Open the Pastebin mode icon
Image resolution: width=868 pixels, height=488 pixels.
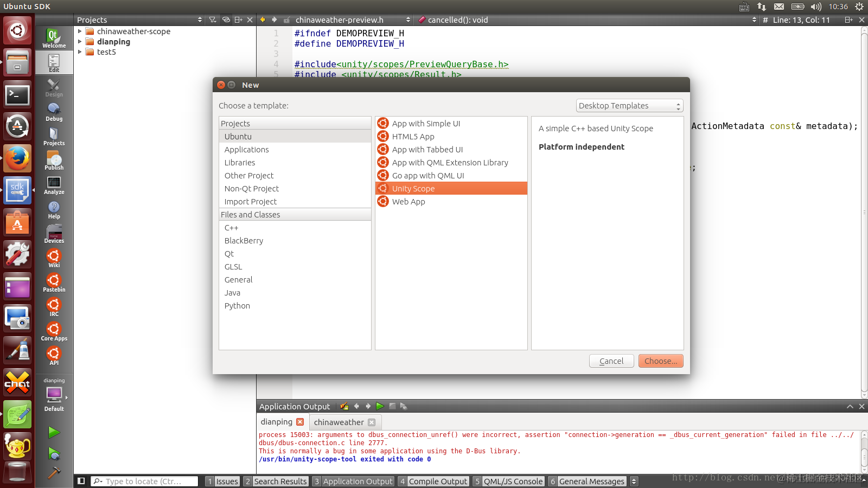tap(54, 282)
